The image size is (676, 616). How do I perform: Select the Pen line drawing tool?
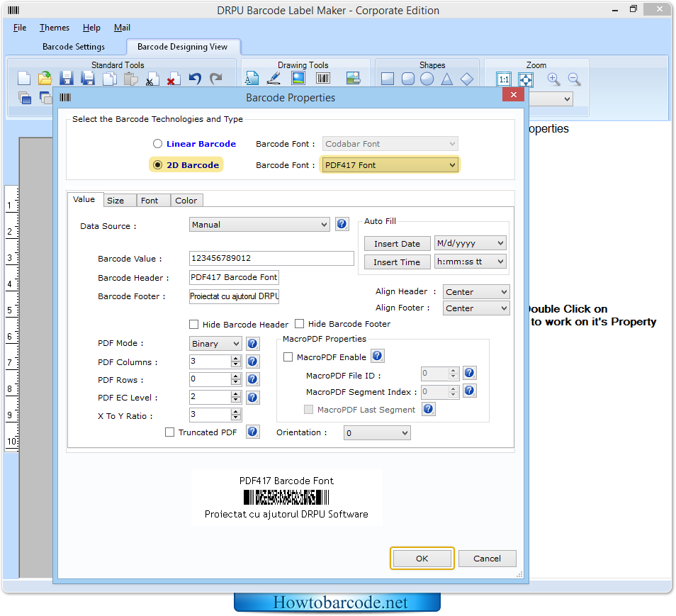pos(274,78)
